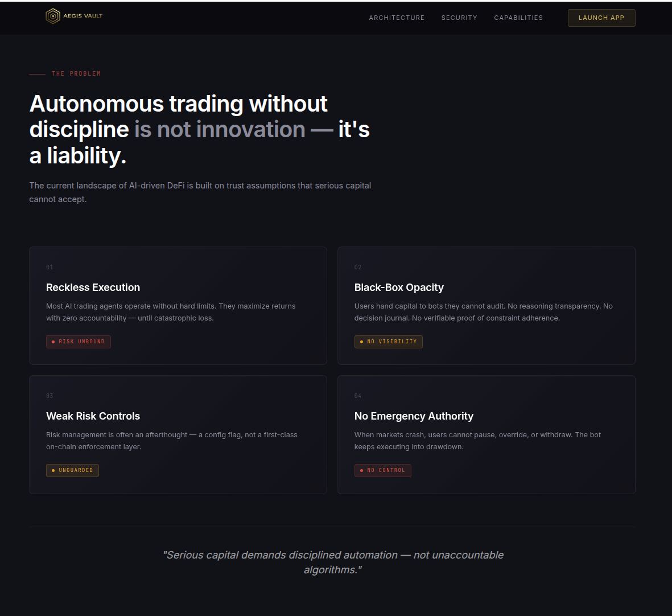Click the Reckless Execution card title
Viewport: 672px width, 616px height.
[93, 288]
